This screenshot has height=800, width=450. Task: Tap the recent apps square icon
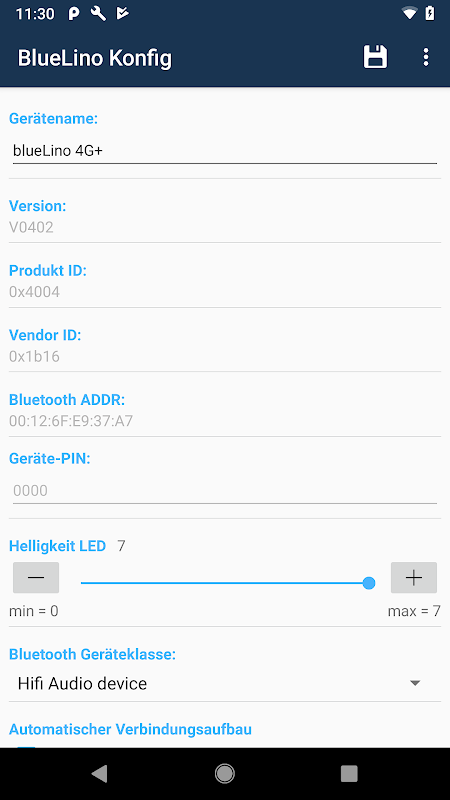pos(349,774)
